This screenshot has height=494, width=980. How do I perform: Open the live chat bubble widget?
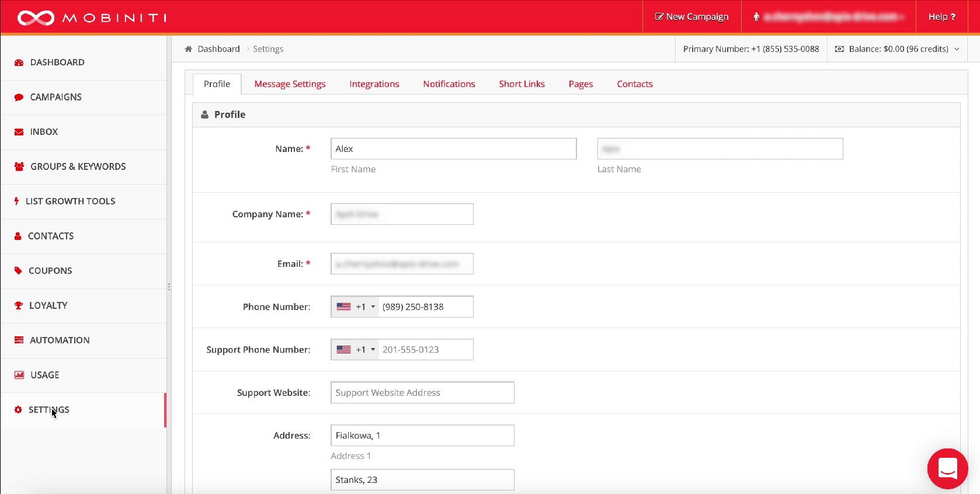pos(947,468)
